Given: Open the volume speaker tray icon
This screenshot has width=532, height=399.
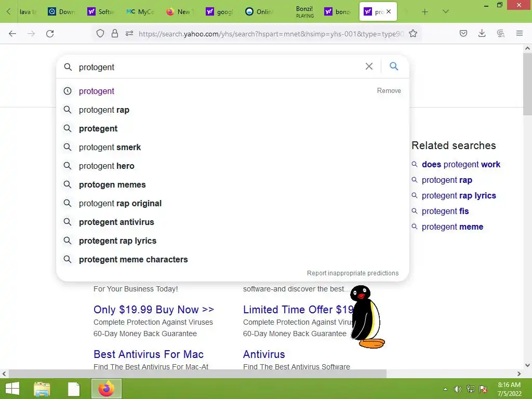Looking at the screenshot, I should pos(458,389).
